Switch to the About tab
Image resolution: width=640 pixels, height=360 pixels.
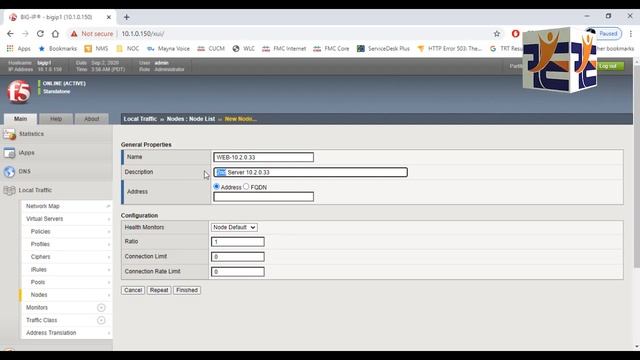91,119
